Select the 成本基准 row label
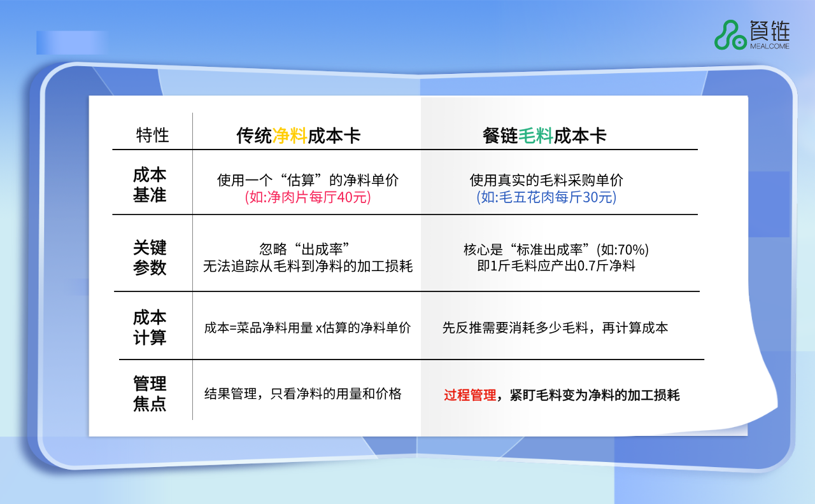Viewport: 815px width, 504px height. [x=150, y=185]
